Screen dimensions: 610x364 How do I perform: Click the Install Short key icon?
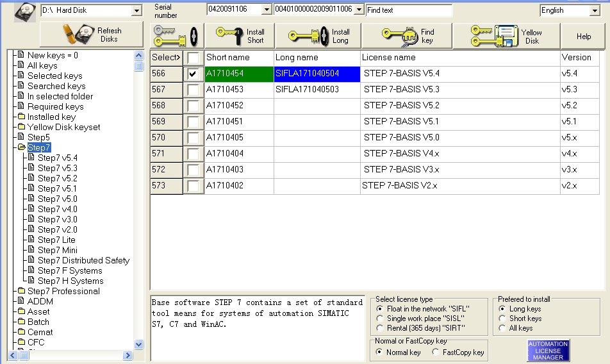coord(229,36)
